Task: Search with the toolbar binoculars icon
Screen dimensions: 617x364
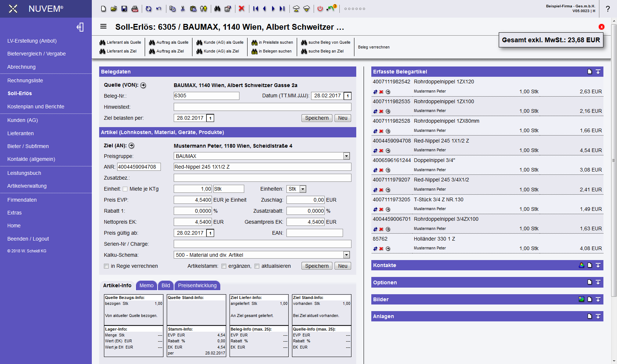Action: click(x=217, y=8)
